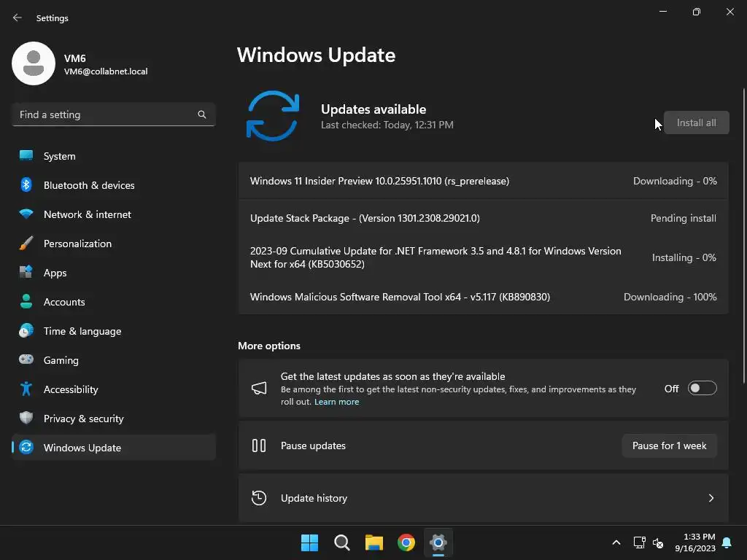Open Gaming label in sidebar
The image size is (747, 560).
61,360
